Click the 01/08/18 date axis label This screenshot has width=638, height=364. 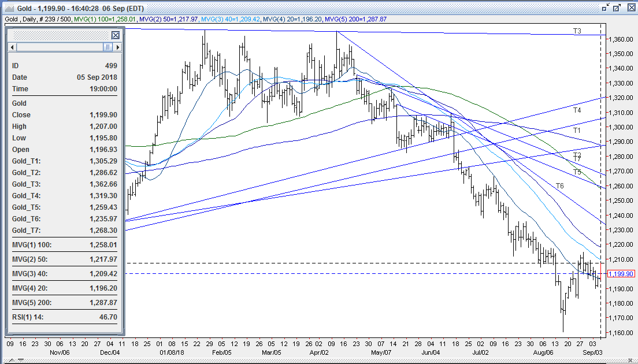coord(172,352)
